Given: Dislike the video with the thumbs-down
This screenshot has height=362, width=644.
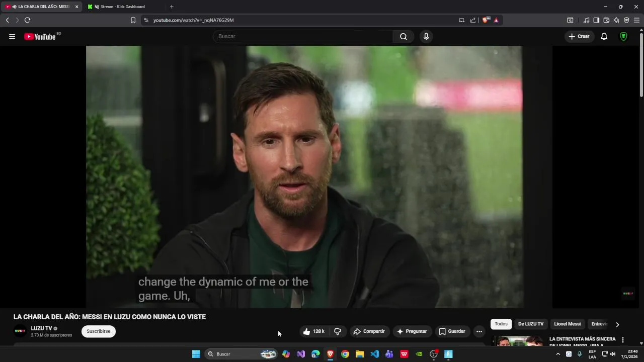Looking at the screenshot, I should pos(338,331).
